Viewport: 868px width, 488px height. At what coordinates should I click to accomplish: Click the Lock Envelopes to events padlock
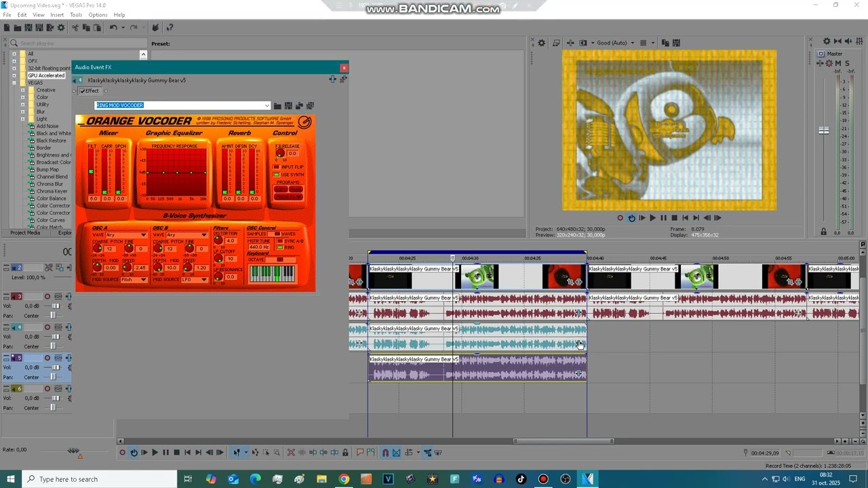coord(345,452)
